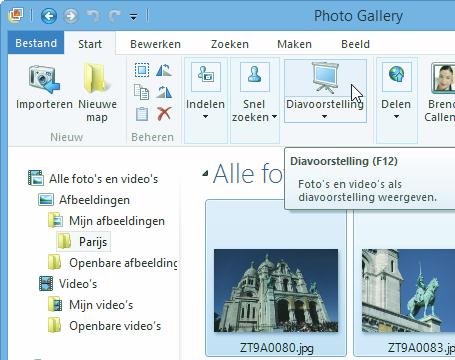Switch to the Beeld tab
Image resolution: width=455 pixels, height=360 pixels.
tap(355, 44)
